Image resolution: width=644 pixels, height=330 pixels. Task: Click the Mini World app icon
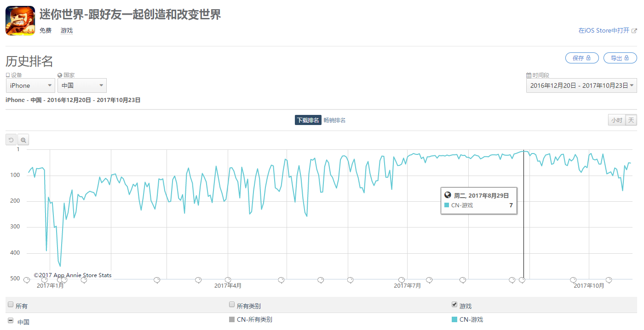(20, 21)
